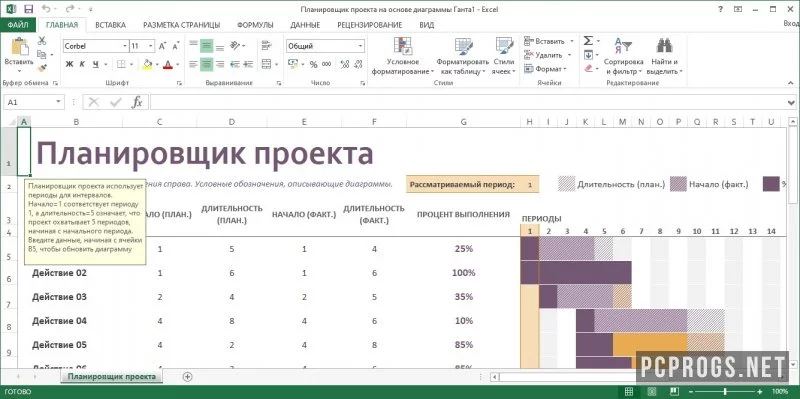Click the large Вставить paste icon

(19, 47)
